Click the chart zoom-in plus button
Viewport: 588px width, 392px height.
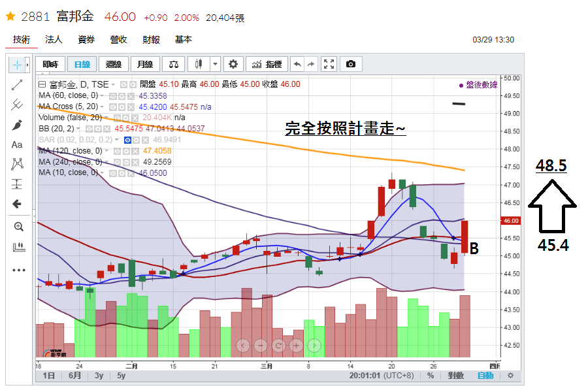296,346
